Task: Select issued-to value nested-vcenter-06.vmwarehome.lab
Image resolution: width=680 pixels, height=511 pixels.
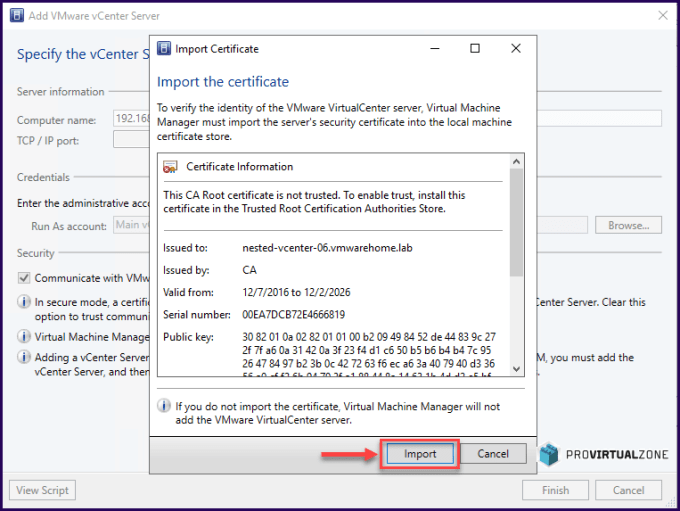Action: [327, 248]
